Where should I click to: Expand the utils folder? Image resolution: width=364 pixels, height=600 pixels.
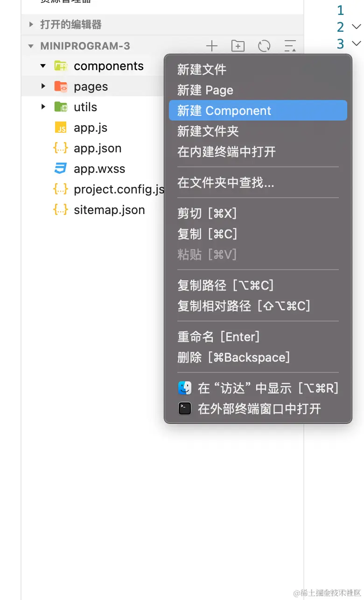point(43,107)
